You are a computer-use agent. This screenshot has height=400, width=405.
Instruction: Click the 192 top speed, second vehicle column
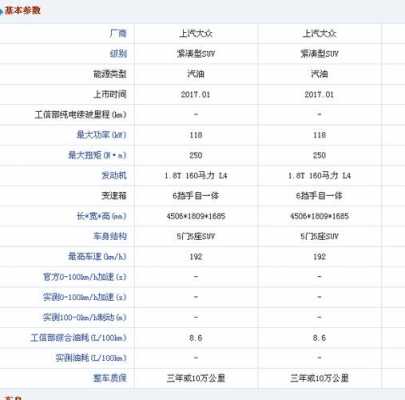pos(319,257)
